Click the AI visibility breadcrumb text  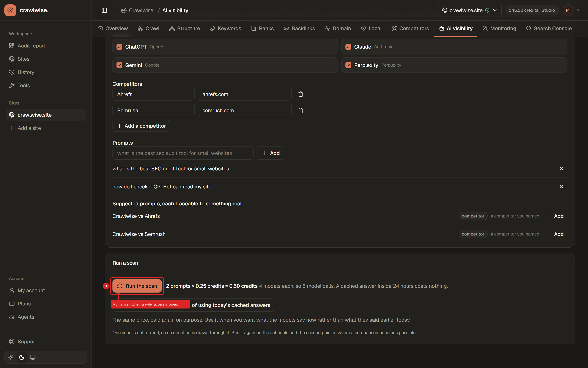[175, 10]
